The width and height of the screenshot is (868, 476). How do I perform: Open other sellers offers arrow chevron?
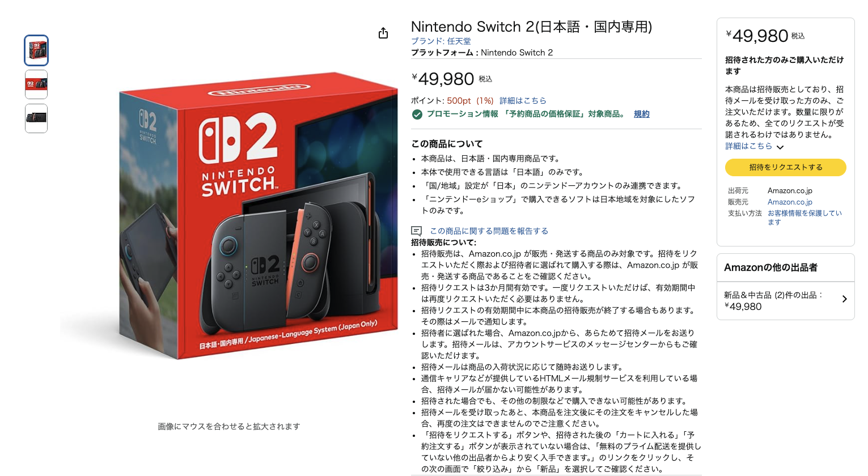[x=844, y=299]
